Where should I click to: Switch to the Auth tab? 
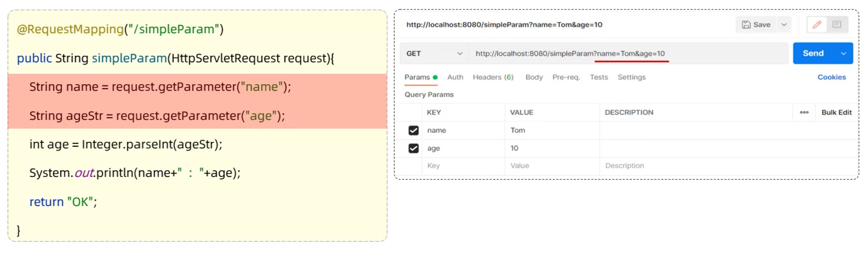tap(455, 77)
